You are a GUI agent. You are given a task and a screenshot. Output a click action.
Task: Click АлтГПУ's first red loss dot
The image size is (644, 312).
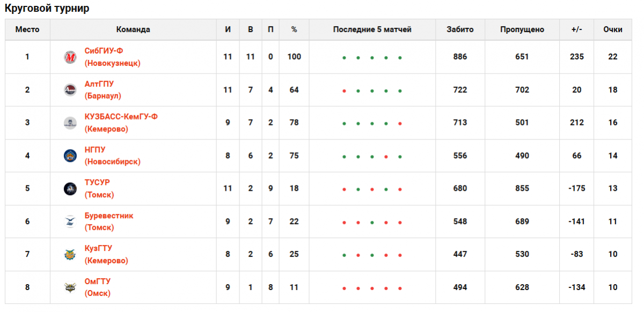tap(344, 91)
